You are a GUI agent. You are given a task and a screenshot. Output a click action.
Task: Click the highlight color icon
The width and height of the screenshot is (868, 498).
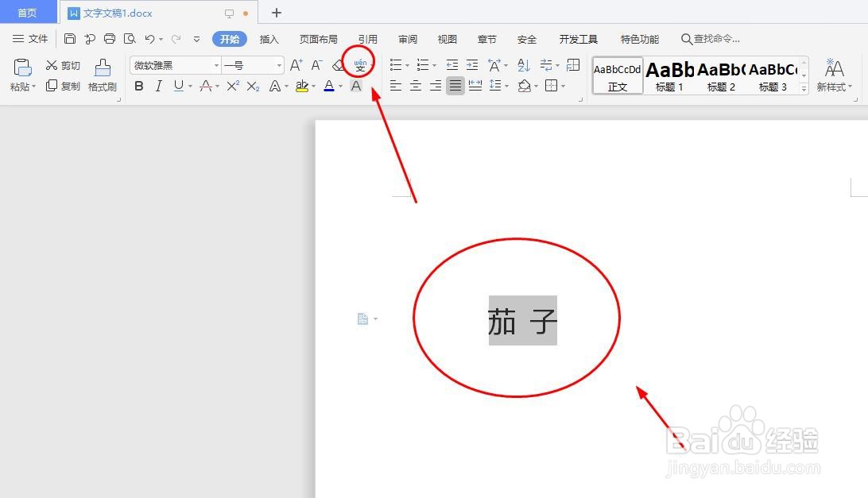coord(303,85)
